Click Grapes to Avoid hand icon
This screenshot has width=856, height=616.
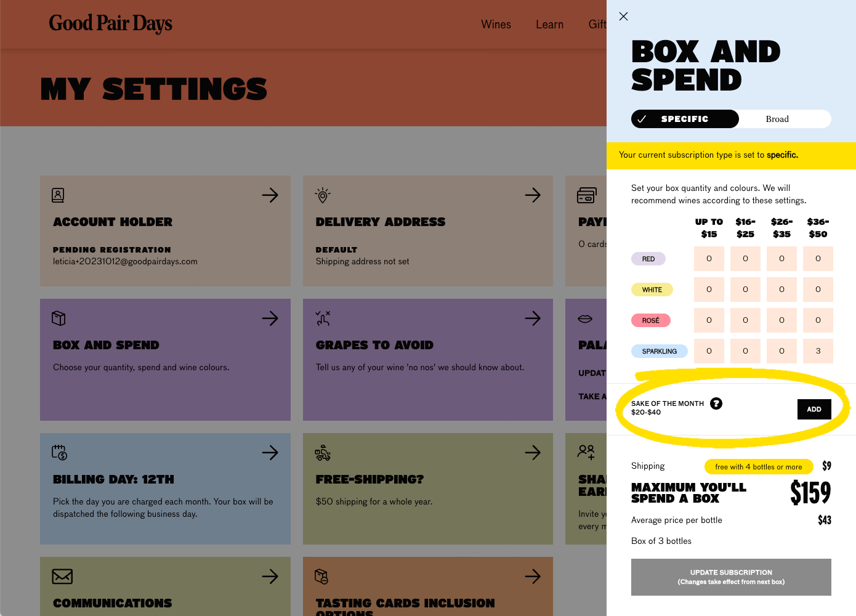[323, 318]
